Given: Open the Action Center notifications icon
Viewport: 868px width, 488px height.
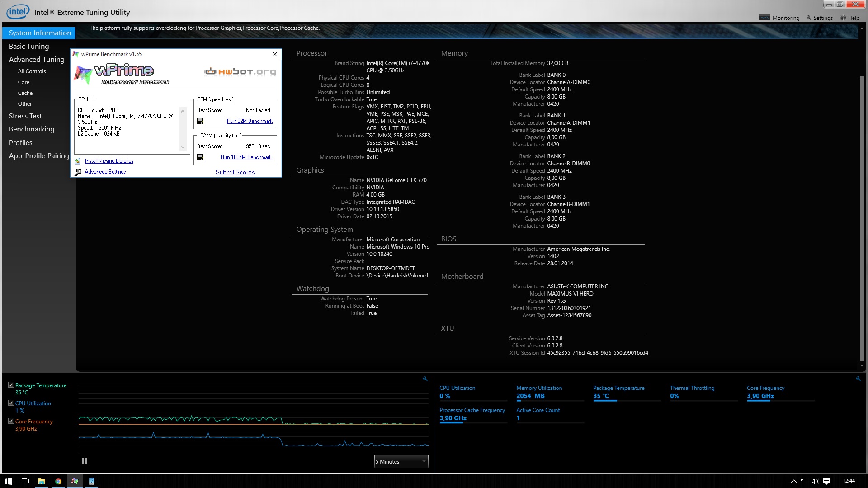Looking at the screenshot, I should 826,481.
